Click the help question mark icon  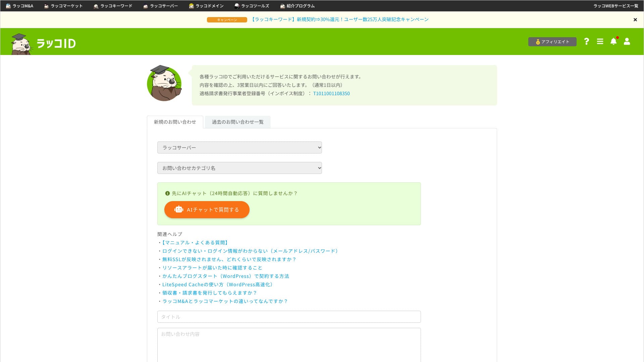[x=586, y=41]
